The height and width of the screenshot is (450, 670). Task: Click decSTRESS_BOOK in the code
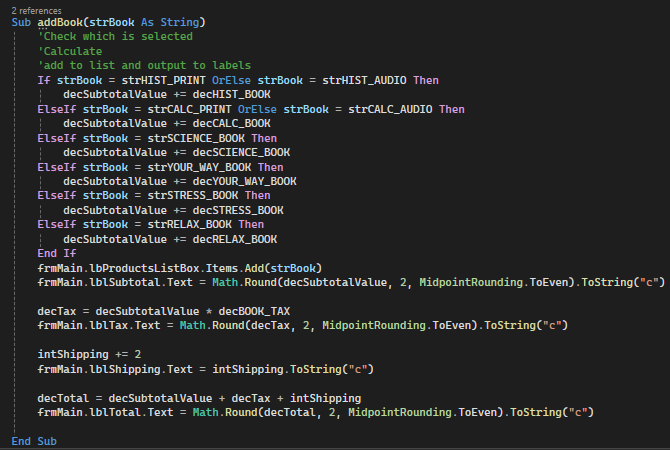pyautogui.click(x=238, y=210)
